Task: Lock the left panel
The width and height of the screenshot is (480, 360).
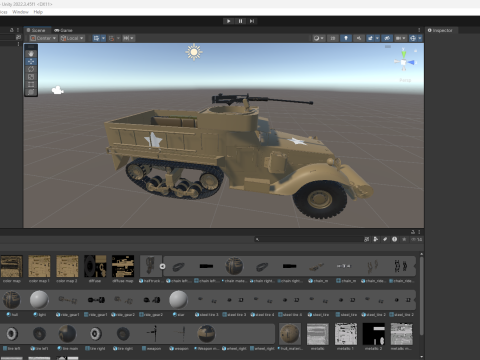Action: click(x=12, y=30)
